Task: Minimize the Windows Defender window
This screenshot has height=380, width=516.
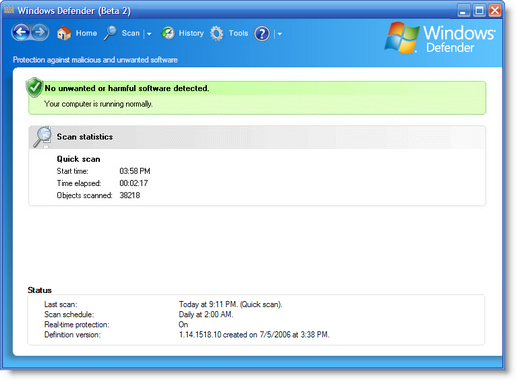Action: [x=463, y=10]
